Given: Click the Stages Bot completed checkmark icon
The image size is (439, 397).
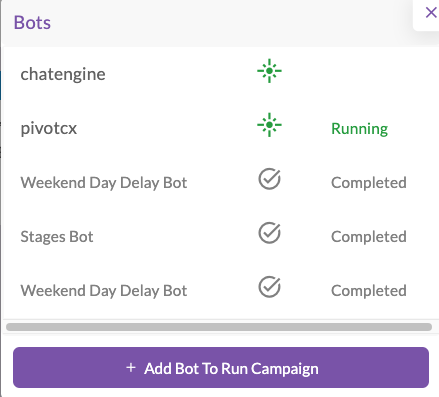Looking at the screenshot, I should pos(269,233).
